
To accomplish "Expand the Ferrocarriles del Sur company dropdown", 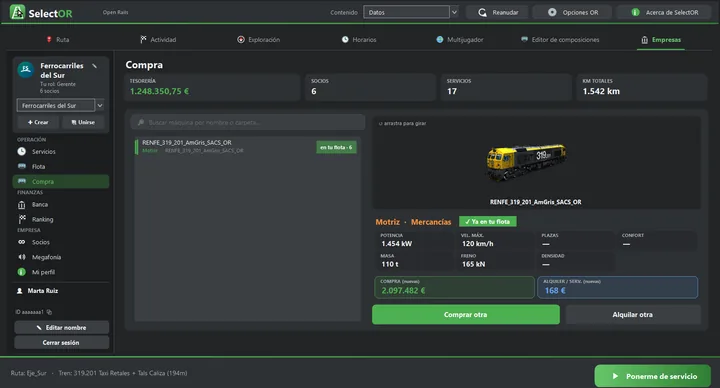I will tap(100, 106).
